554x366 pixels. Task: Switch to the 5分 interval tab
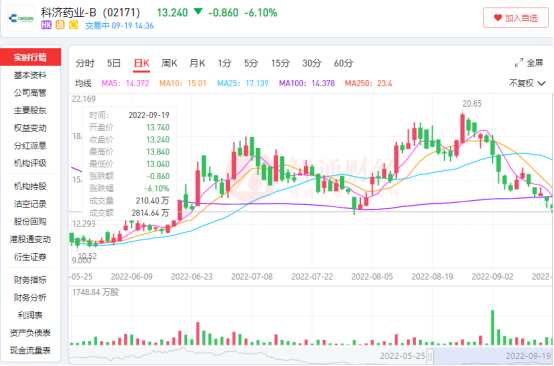click(x=251, y=63)
